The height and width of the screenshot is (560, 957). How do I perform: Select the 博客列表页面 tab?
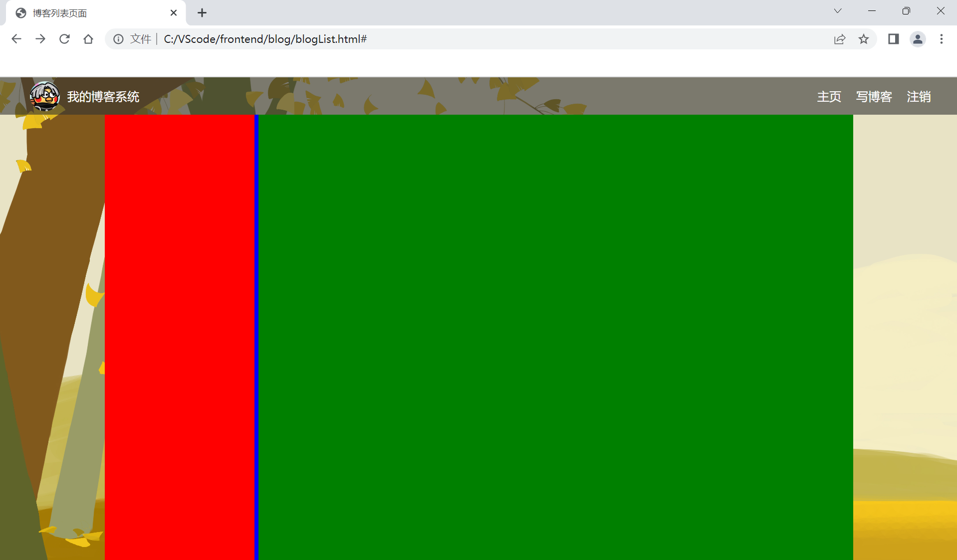(x=96, y=13)
